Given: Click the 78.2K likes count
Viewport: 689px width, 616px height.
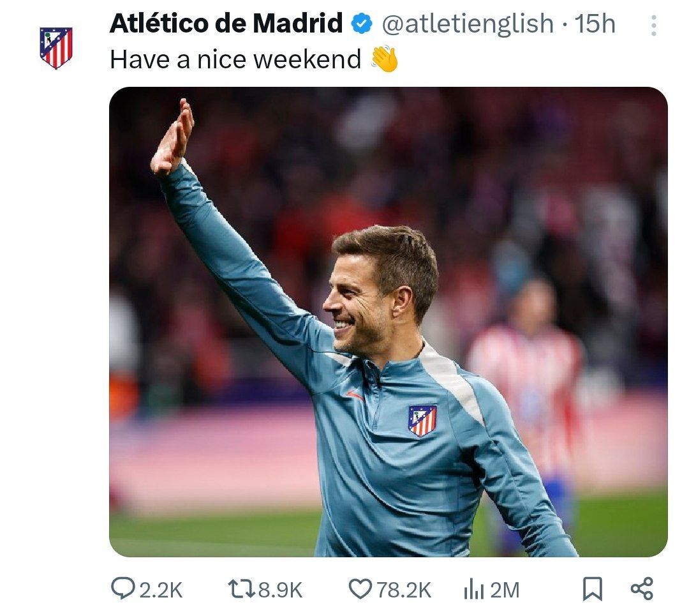Looking at the screenshot, I should tap(403, 590).
